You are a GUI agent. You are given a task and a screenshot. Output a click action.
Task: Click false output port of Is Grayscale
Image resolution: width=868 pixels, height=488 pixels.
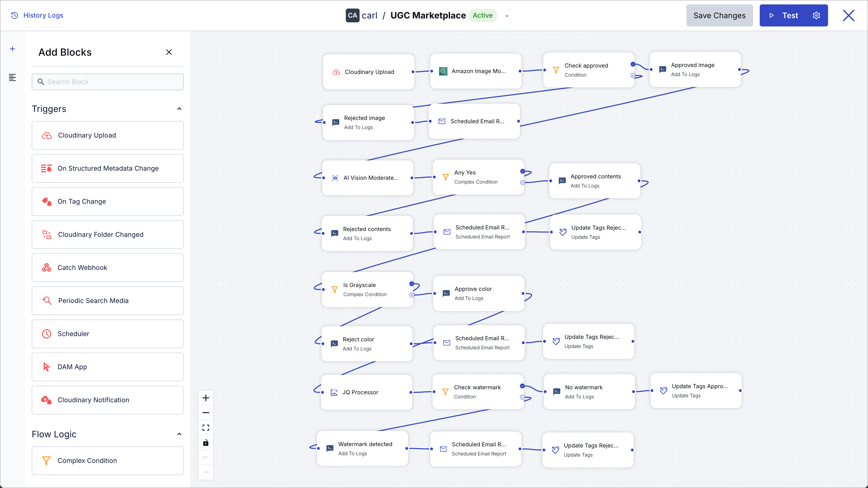[412, 295]
